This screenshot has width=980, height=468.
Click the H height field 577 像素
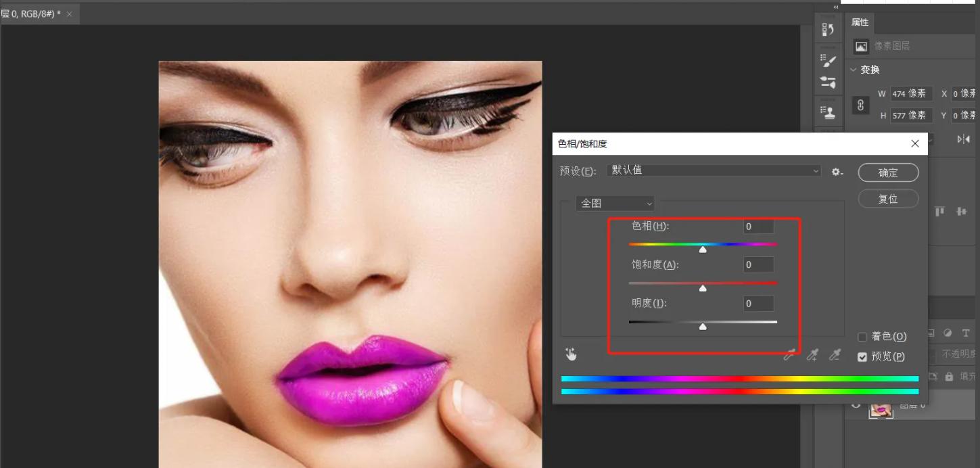[911, 116]
